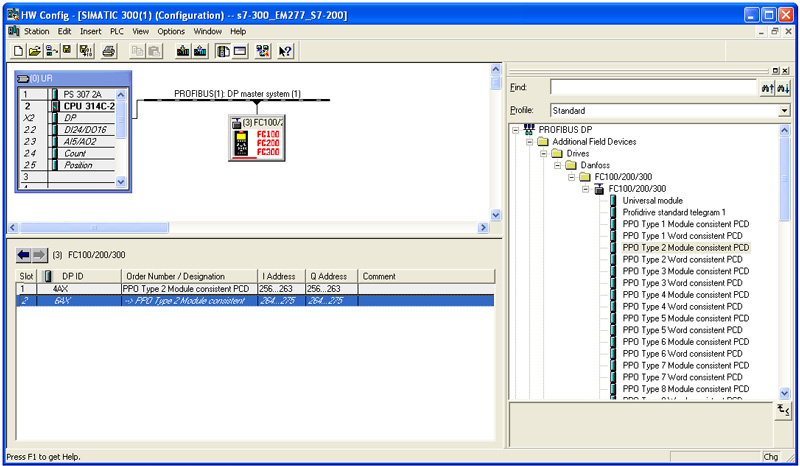Collapse the FC100/200/300 folder expander

pos(571,177)
